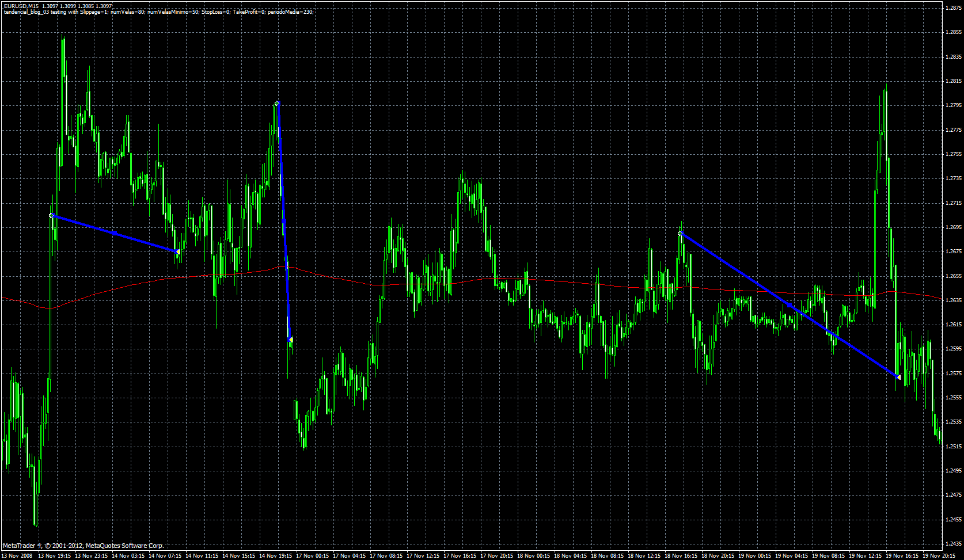Click the MetaTrader 4 MetaQuotes copyright label
This screenshot has width=964, height=560.
(x=84, y=546)
